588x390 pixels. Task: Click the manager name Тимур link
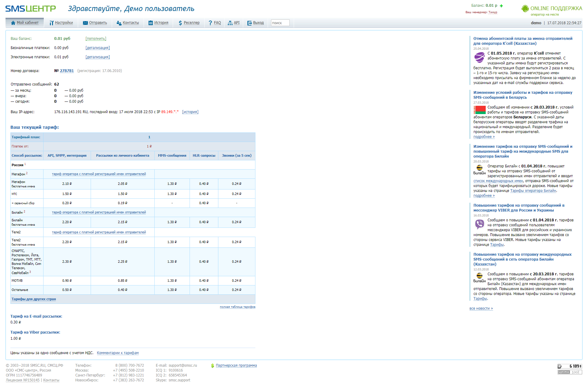click(493, 13)
